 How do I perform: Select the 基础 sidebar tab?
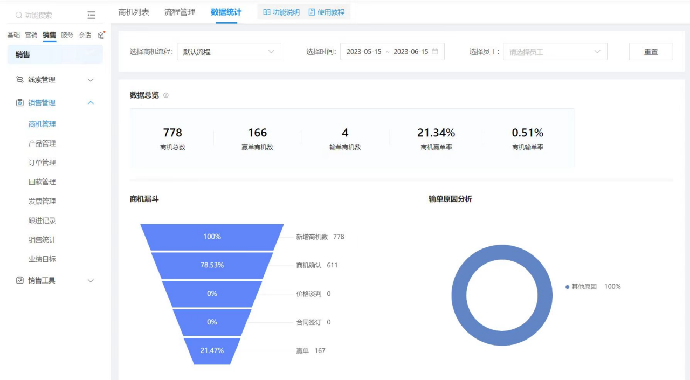tap(14, 35)
